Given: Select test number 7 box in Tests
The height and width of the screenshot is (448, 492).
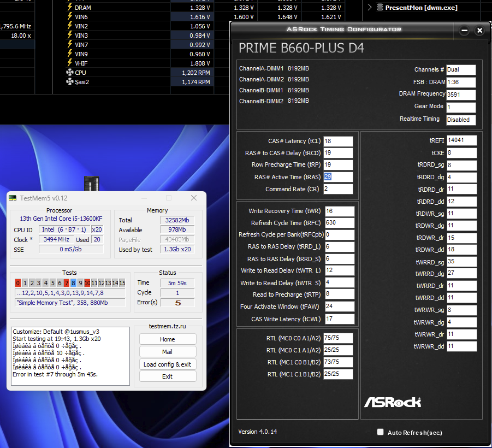Looking at the screenshot, I should point(67,282).
